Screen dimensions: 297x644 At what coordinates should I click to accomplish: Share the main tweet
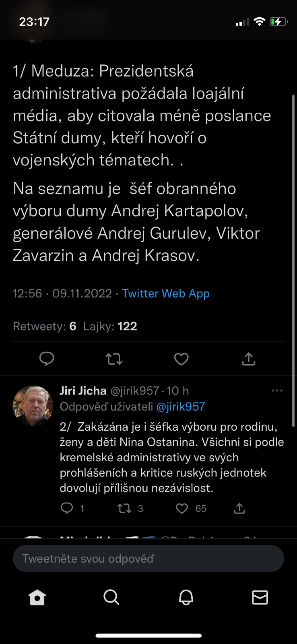click(x=248, y=358)
